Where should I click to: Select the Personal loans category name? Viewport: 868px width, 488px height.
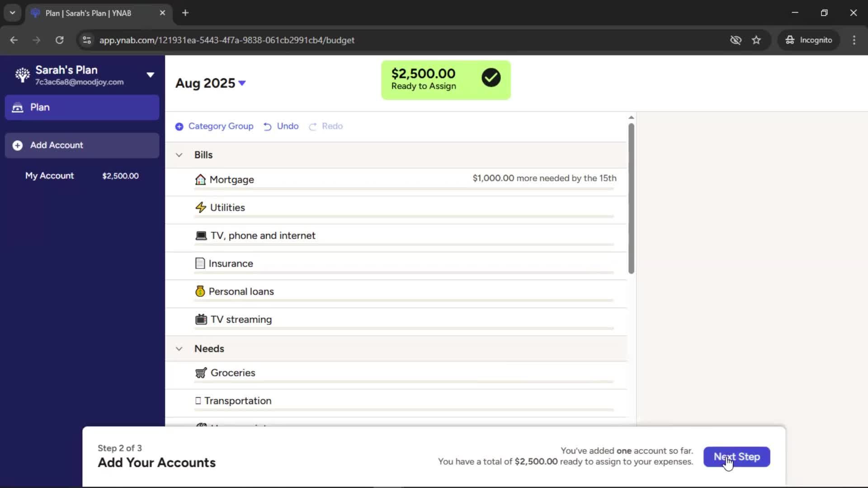(241, 292)
